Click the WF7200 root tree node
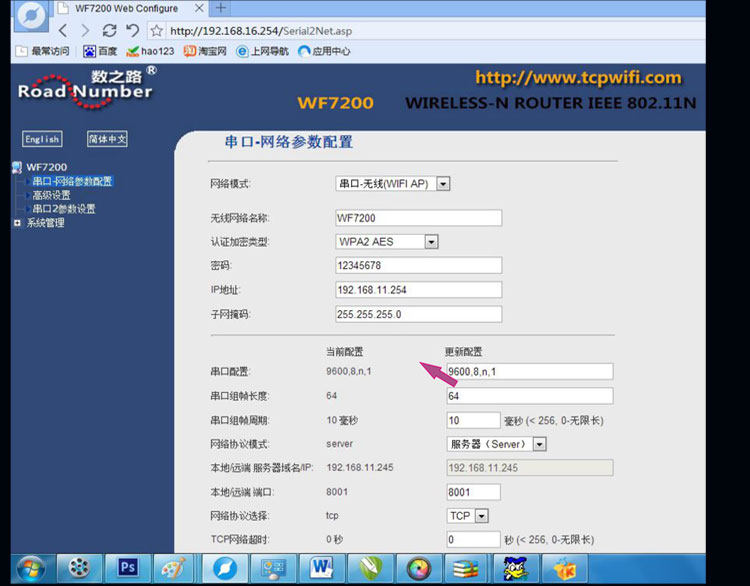Image resolution: width=750 pixels, height=586 pixels. (46, 167)
